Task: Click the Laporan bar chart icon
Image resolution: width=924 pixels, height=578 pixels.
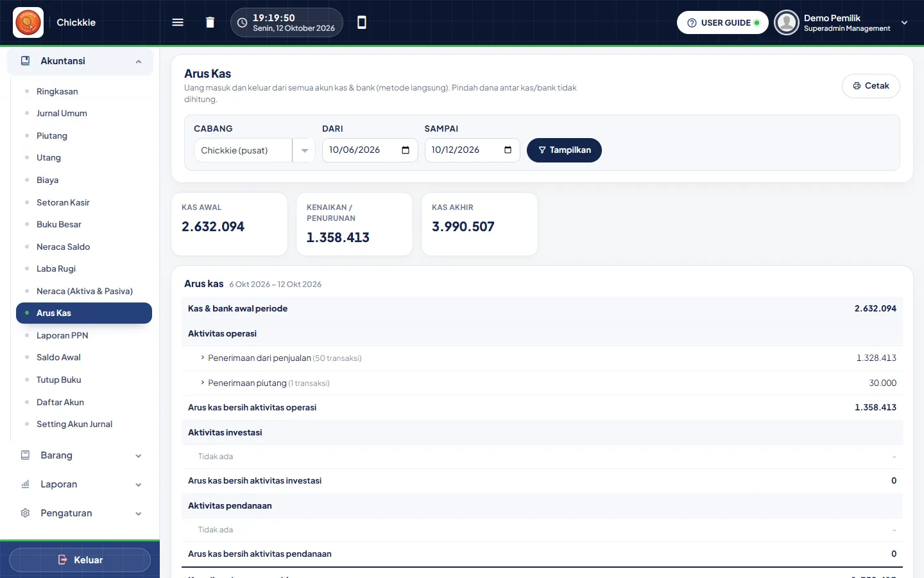Action: click(26, 484)
